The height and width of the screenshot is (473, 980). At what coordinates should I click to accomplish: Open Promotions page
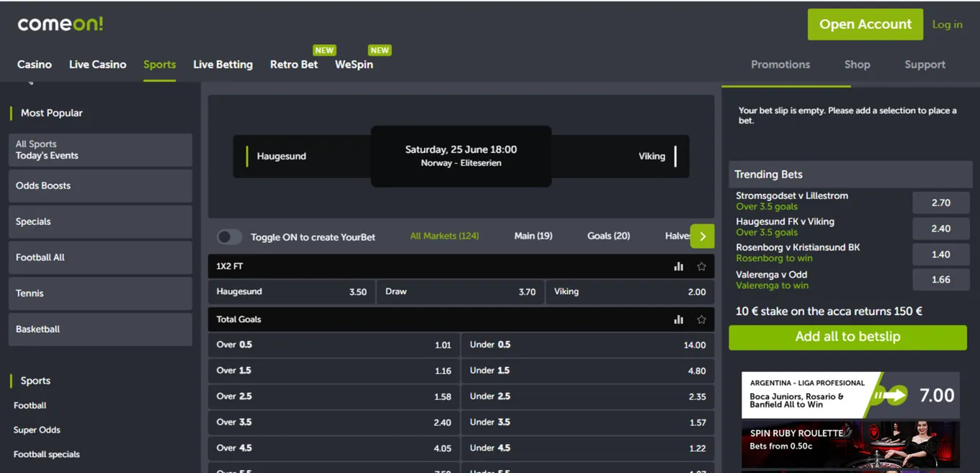[x=780, y=64]
